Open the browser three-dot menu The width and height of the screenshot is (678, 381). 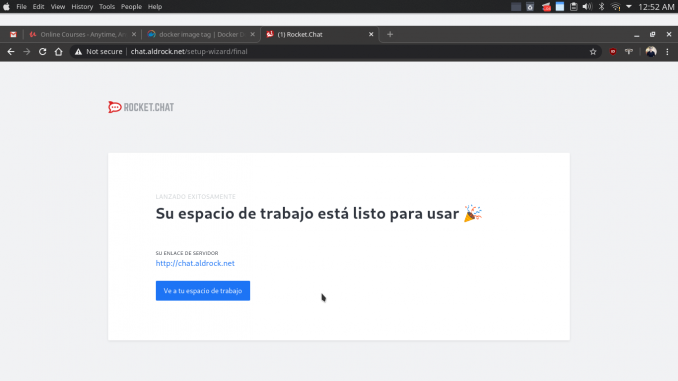tap(667, 52)
